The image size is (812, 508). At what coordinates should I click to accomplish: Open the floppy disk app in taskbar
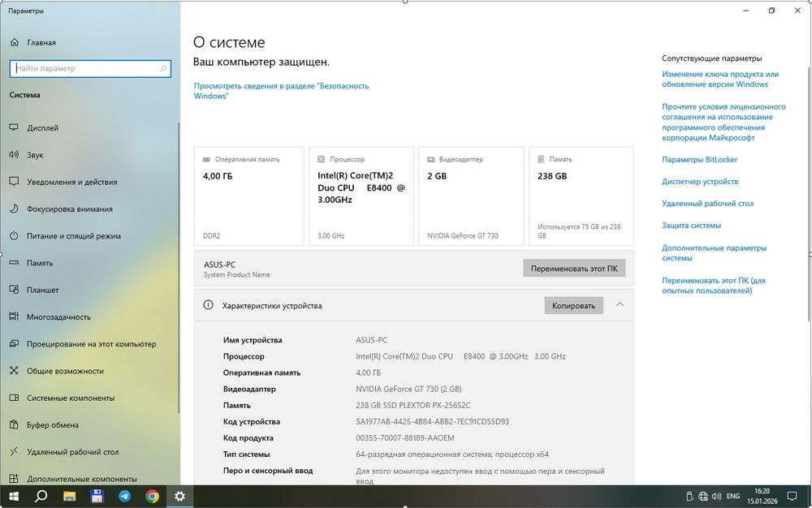[x=97, y=496]
